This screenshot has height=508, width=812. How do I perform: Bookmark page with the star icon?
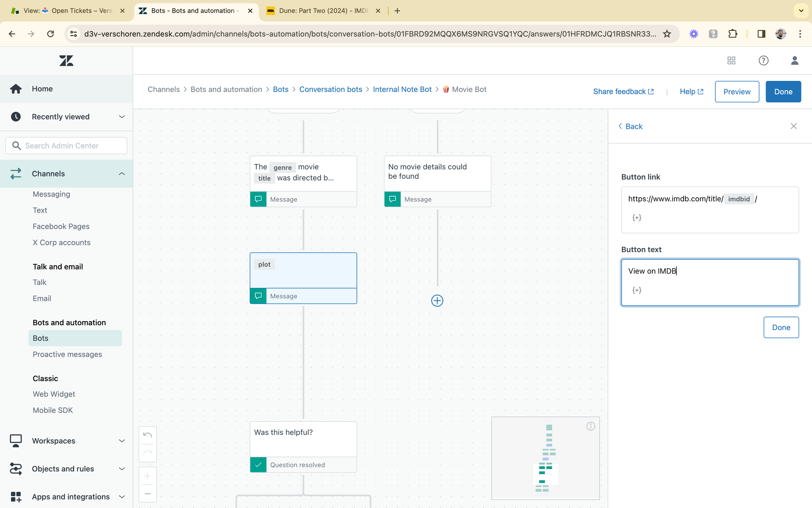point(667,34)
